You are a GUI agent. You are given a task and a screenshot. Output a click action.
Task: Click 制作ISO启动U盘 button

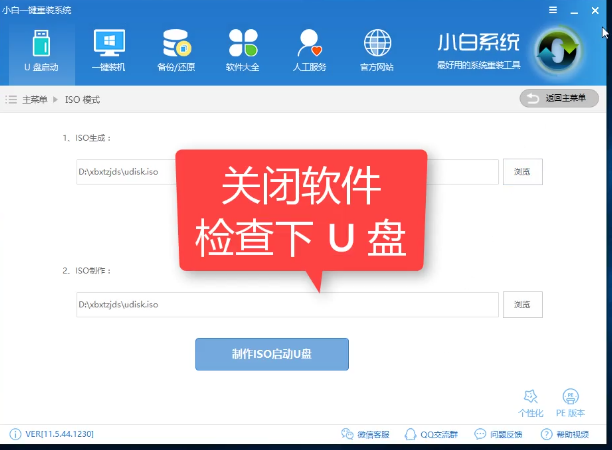pos(271,355)
